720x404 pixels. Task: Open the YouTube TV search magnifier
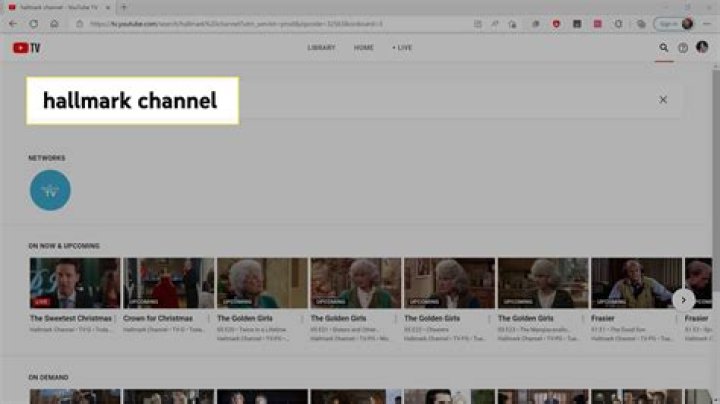(x=664, y=47)
